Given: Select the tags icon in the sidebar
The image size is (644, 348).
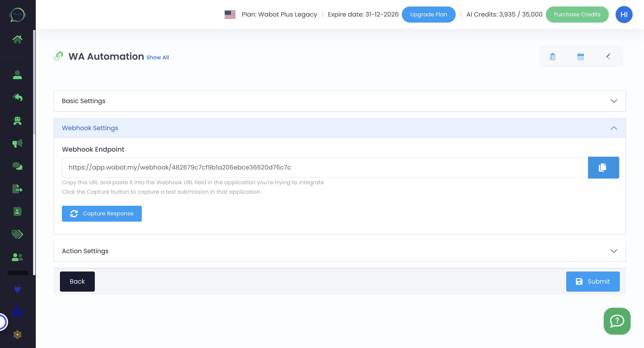Looking at the screenshot, I should click(17, 235).
